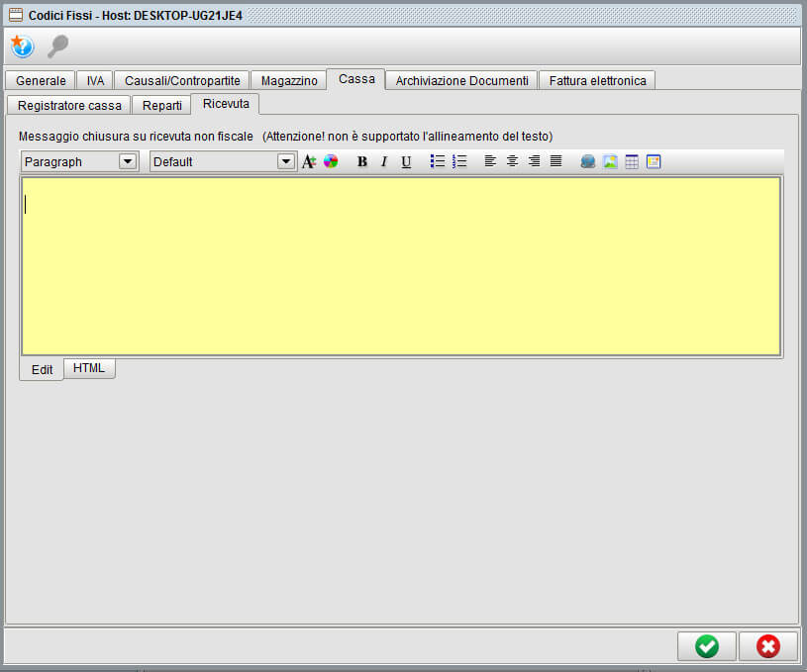Click inside the yellow message text area
Viewport: 807px width, 672px height.
tap(400, 265)
